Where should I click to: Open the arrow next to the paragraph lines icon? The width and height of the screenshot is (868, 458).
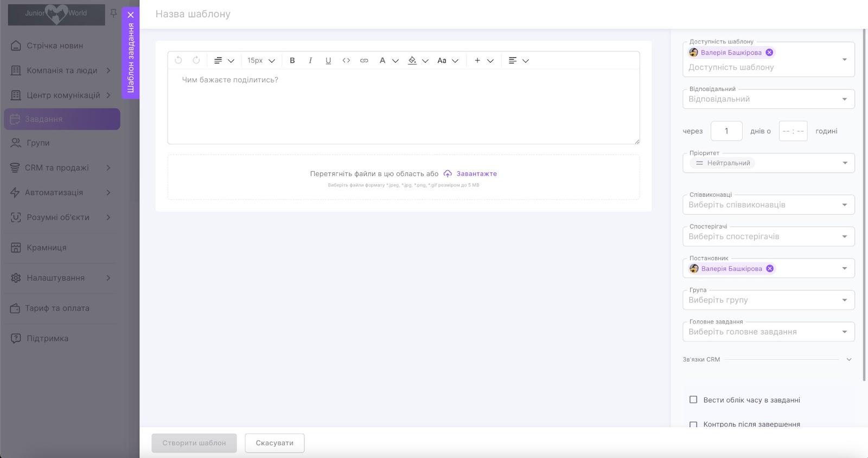(231, 61)
